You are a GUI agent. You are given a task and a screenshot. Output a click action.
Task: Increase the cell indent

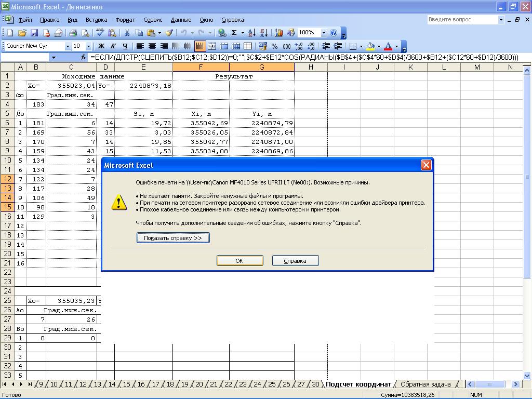338,46
